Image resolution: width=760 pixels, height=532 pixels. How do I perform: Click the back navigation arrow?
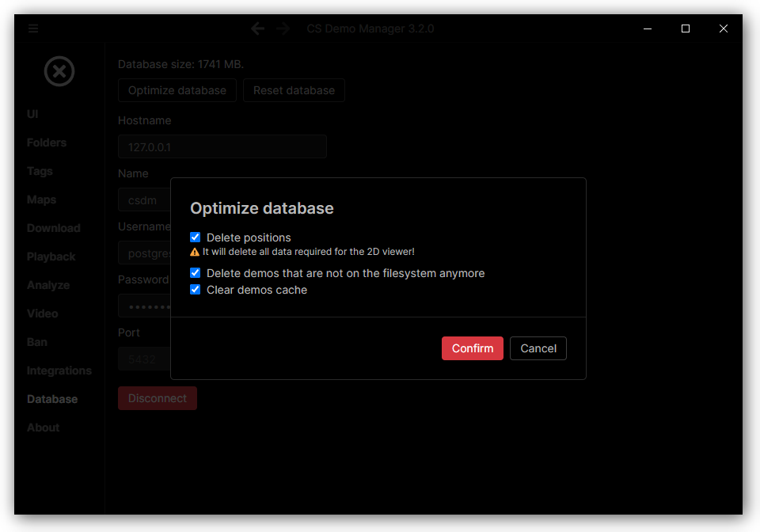[x=257, y=28]
